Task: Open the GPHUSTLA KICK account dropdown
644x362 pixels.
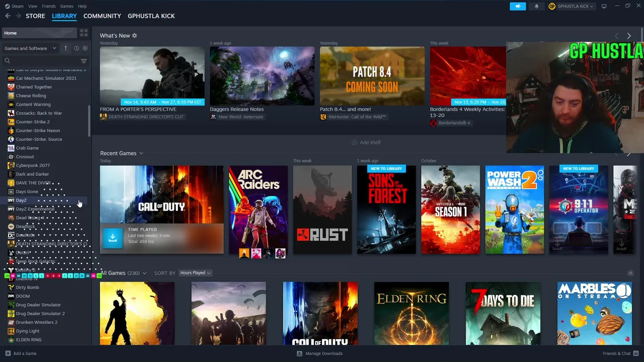Action: click(x=571, y=6)
